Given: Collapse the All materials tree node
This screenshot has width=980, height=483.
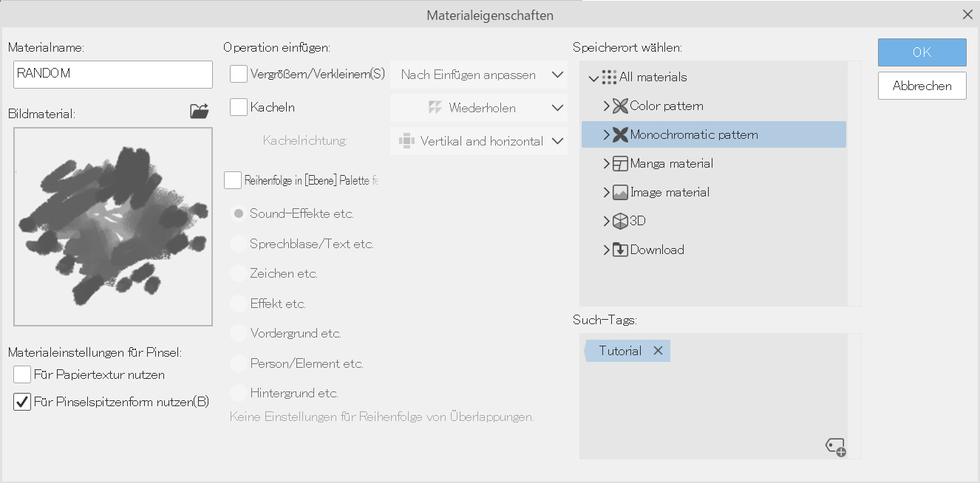Looking at the screenshot, I should [593, 78].
